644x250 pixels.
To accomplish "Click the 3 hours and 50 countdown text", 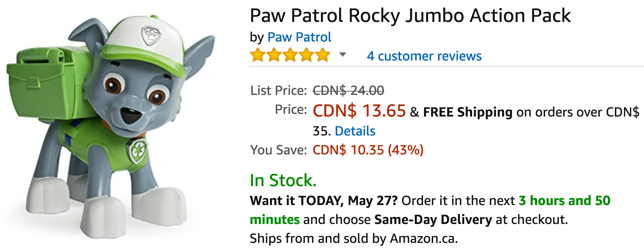I will point(564,201).
